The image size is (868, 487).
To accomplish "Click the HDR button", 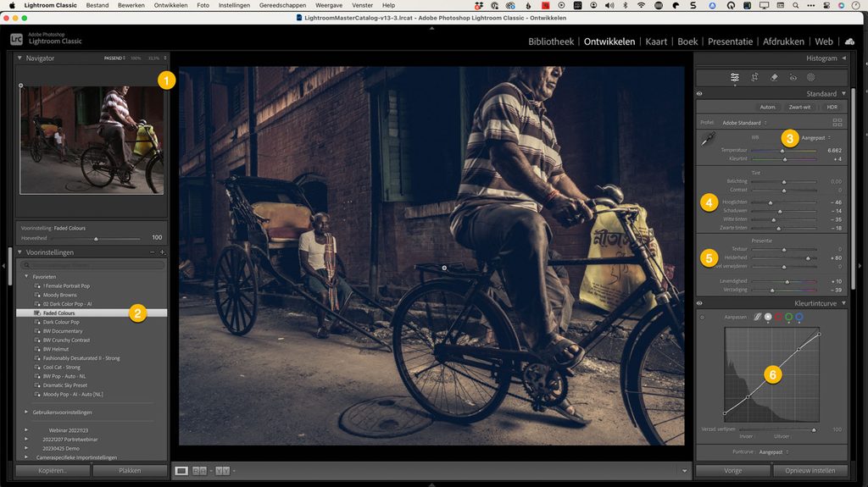I will (x=832, y=108).
